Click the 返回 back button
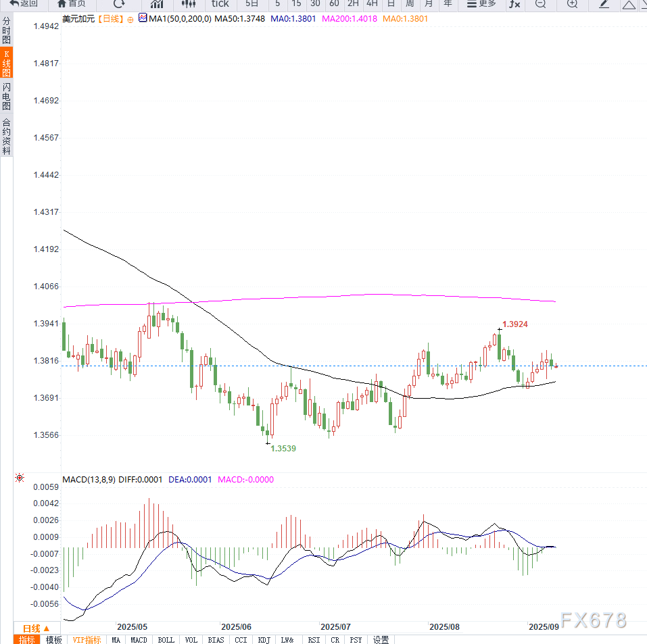Image resolution: width=647 pixels, height=644 pixels. point(24,4)
